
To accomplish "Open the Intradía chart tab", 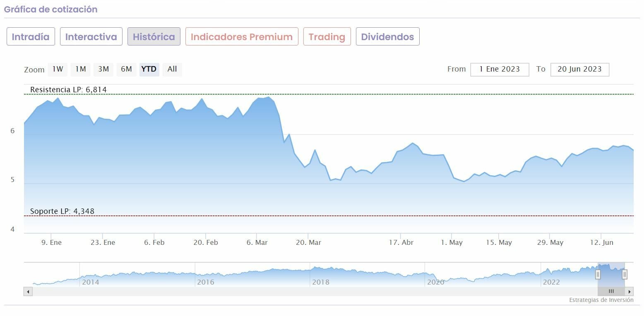I will 31,37.
